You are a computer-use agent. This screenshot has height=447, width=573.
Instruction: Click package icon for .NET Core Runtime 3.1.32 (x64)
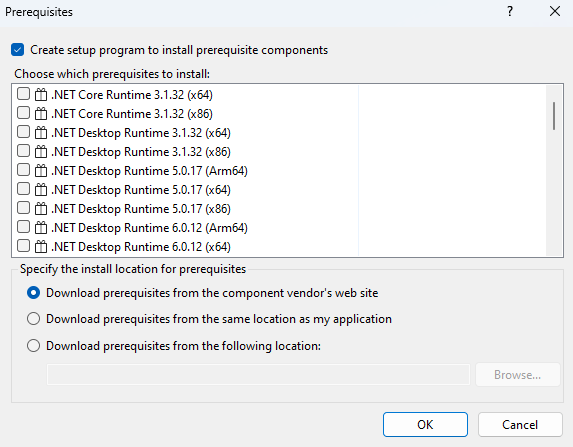41,95
